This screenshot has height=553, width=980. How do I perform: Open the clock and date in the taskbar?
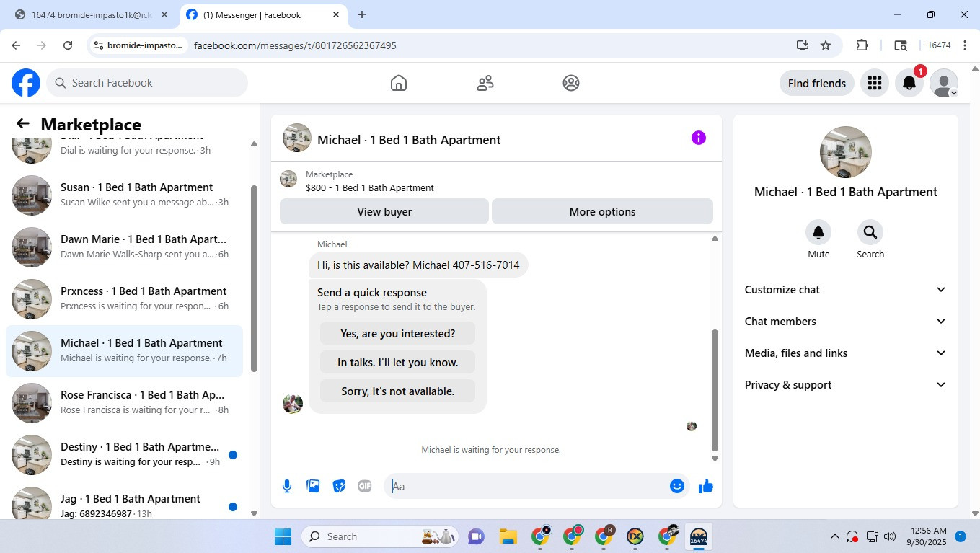point(927,536)
